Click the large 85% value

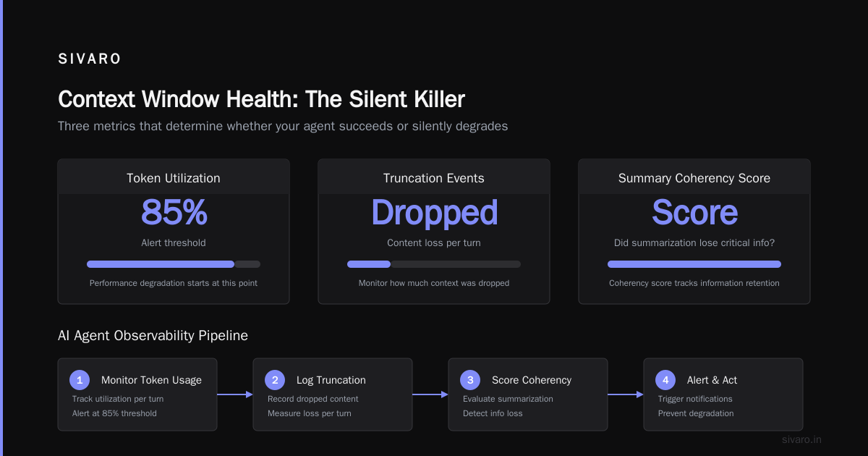tap(174, 213)
